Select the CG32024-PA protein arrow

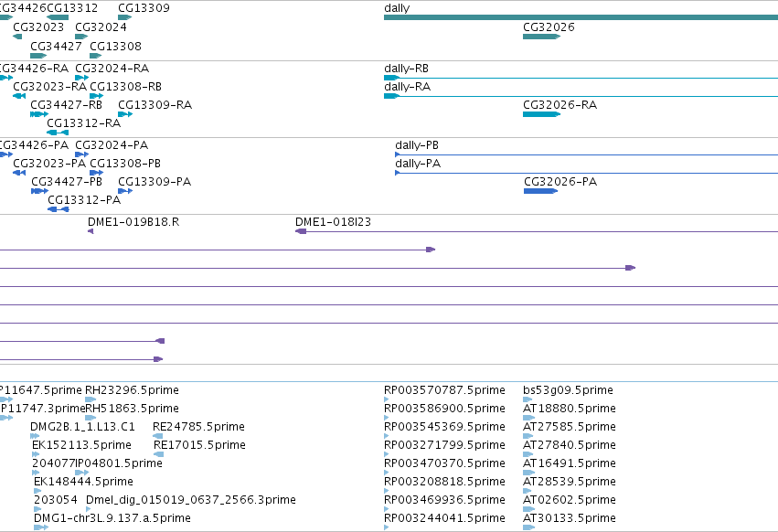pyautogui.click(x=82, y=154)
